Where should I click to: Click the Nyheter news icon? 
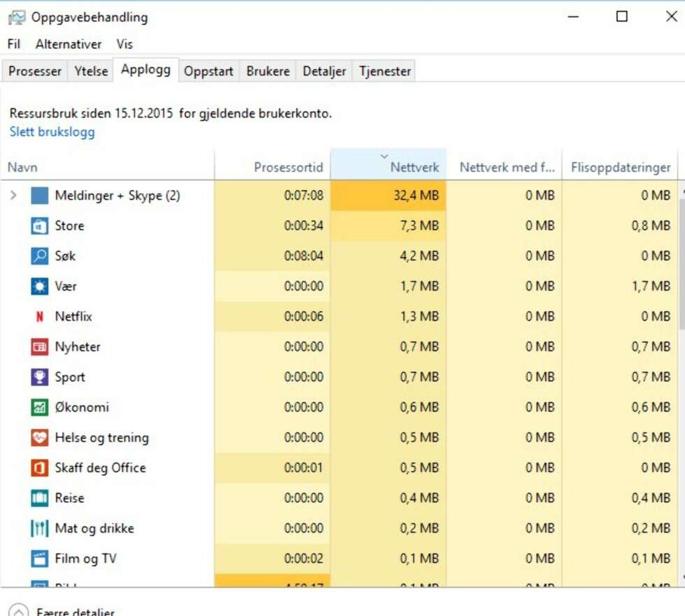click(39, 346)
